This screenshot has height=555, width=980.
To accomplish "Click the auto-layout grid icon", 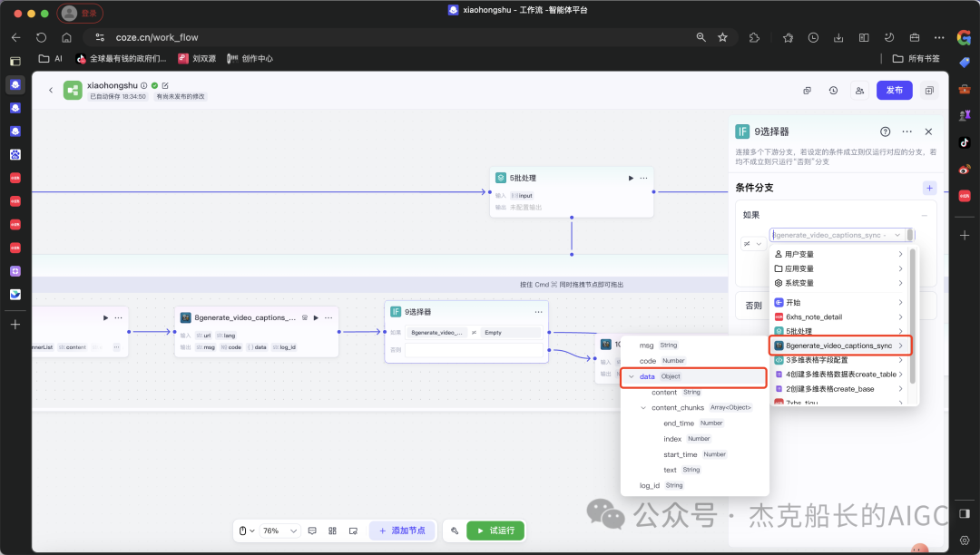I will point(332,531).
